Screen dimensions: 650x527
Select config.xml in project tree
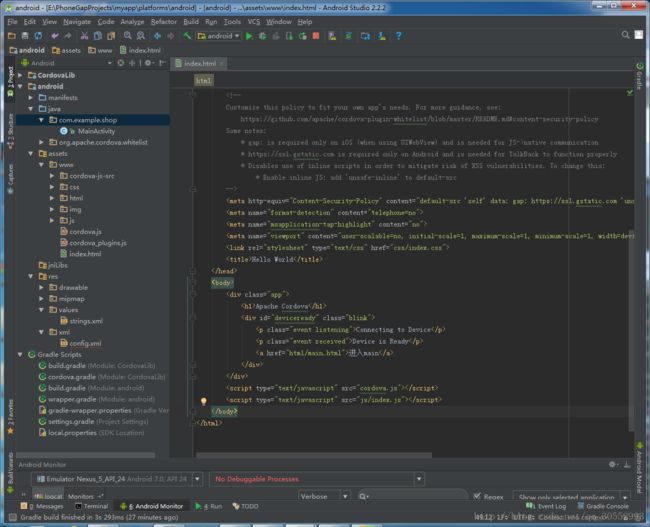click(85, 343)
